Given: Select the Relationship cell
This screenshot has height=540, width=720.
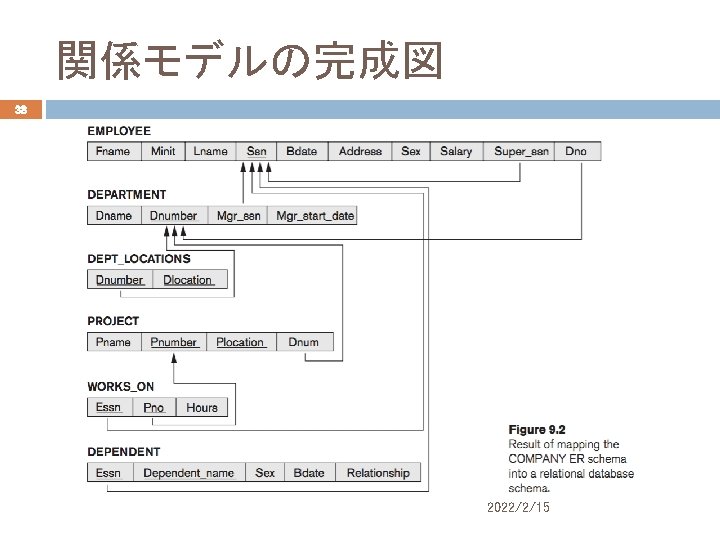Looking at the screenshot, I should click(x=378, y=472).
